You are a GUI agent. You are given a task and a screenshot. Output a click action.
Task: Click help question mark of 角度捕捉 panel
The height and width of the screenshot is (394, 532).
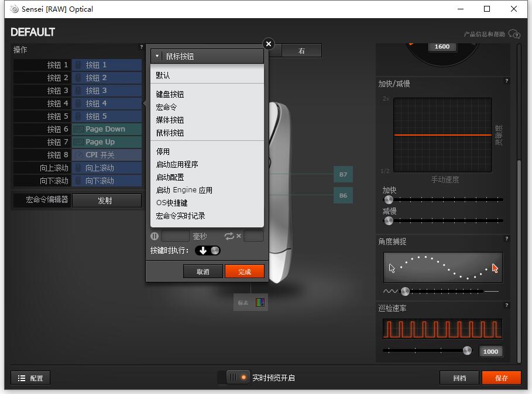[x=506, y=239]
